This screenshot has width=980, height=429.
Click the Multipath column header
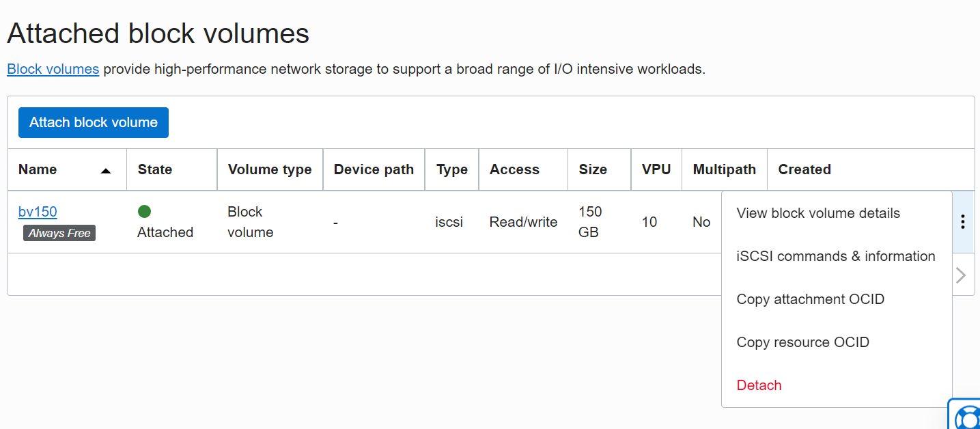point(724,169)
